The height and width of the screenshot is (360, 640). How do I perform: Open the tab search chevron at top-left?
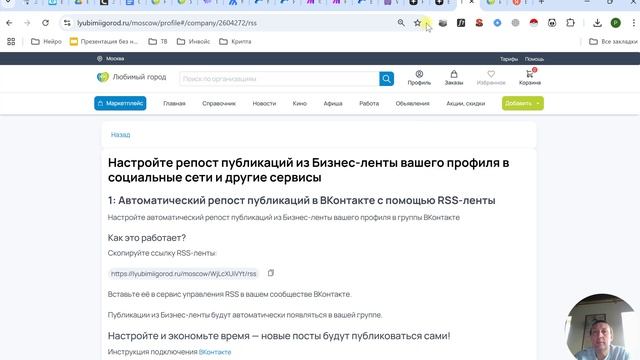point(7,2)
